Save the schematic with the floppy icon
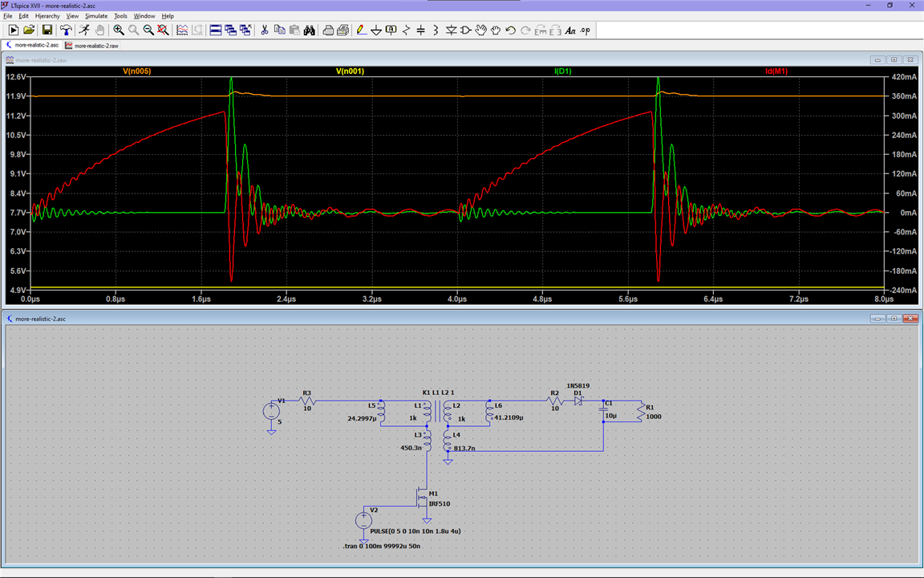Image resolution: width=924 pixels, height=578 pixels. (47, 31)
